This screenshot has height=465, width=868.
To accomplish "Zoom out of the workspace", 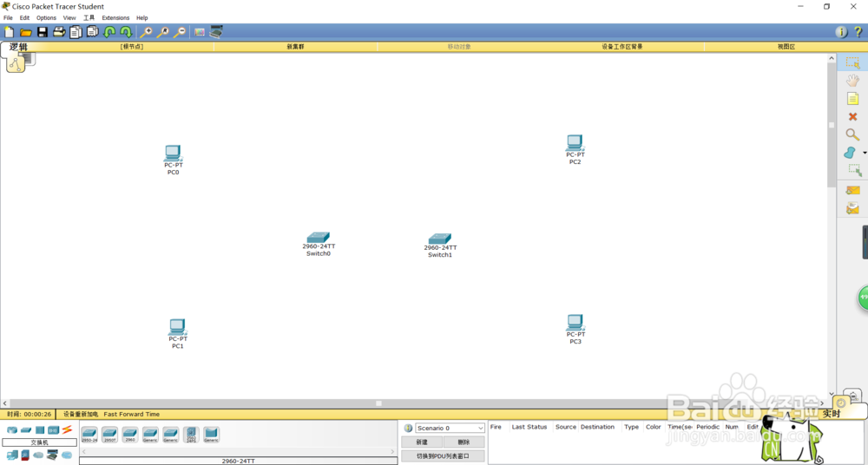I will tap(179, 32).
